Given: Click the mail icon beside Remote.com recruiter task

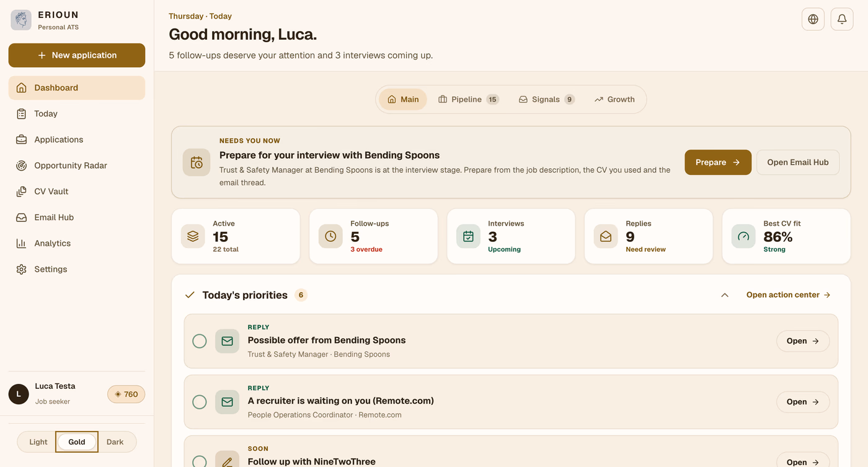Looking at the screenshot, I should coord(227,402).
